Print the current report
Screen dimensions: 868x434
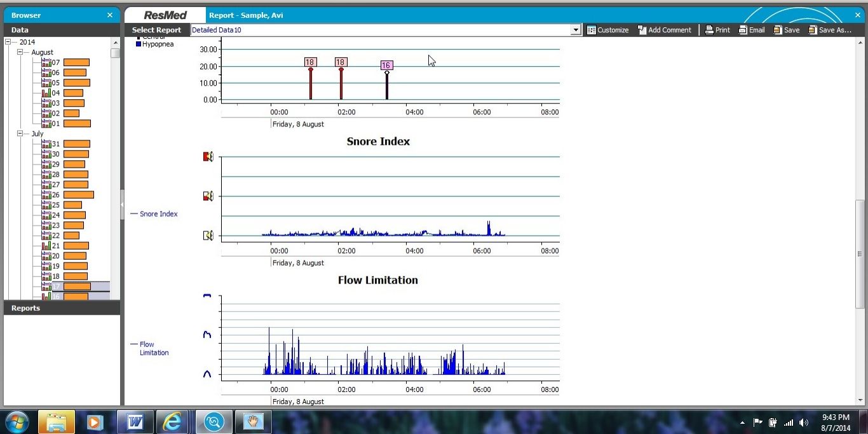click(717, 30)
